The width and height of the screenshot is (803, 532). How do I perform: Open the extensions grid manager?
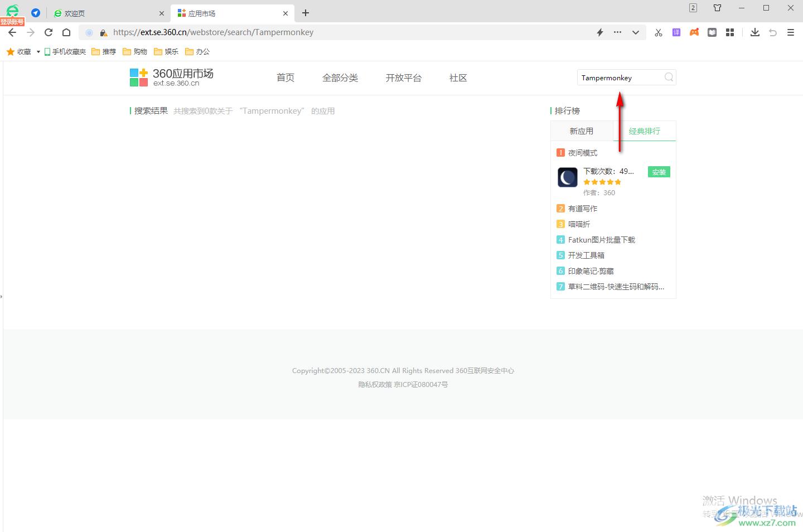pyautogui.click(x=730, y=32)
